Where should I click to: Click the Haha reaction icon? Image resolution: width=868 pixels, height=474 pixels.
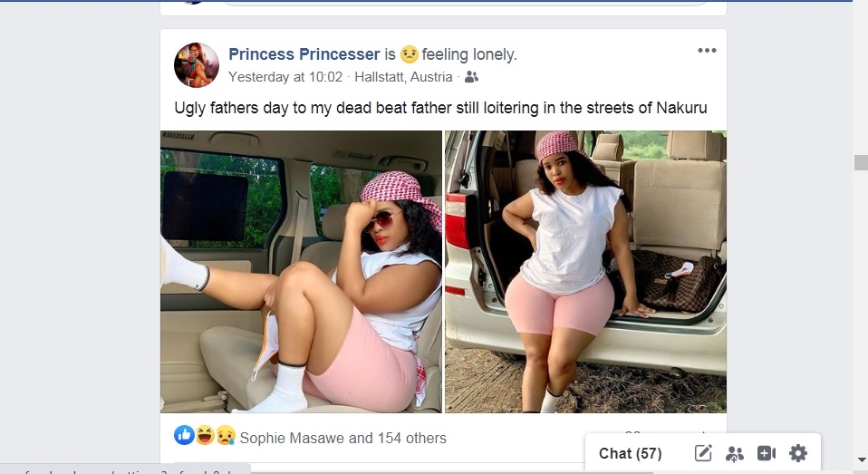204,436
